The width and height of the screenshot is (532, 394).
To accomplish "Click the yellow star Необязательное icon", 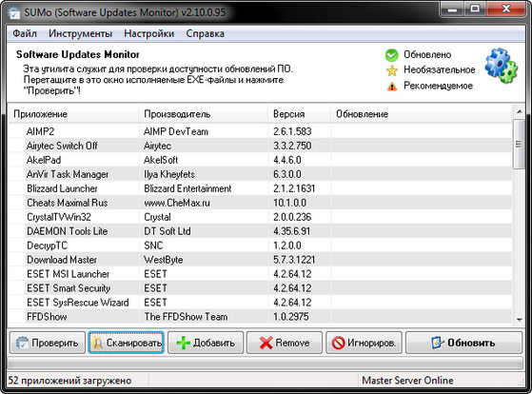I will (x=391, y=70).
